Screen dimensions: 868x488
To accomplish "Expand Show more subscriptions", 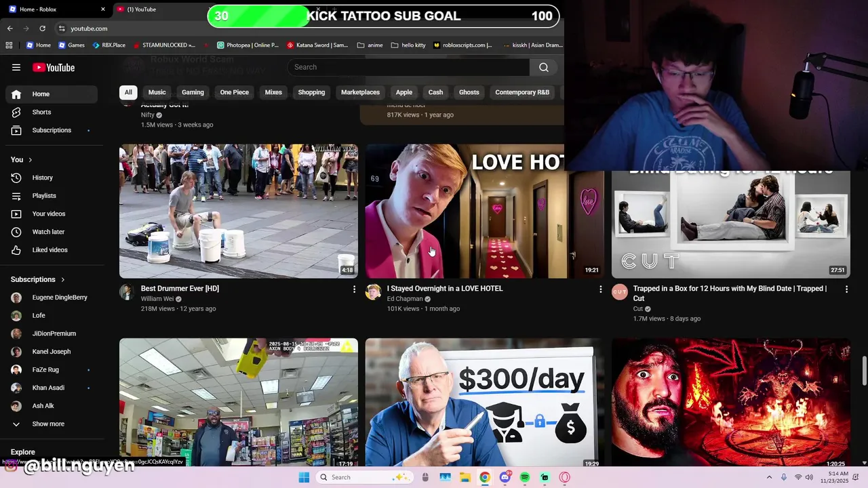I will click(52, 424).
